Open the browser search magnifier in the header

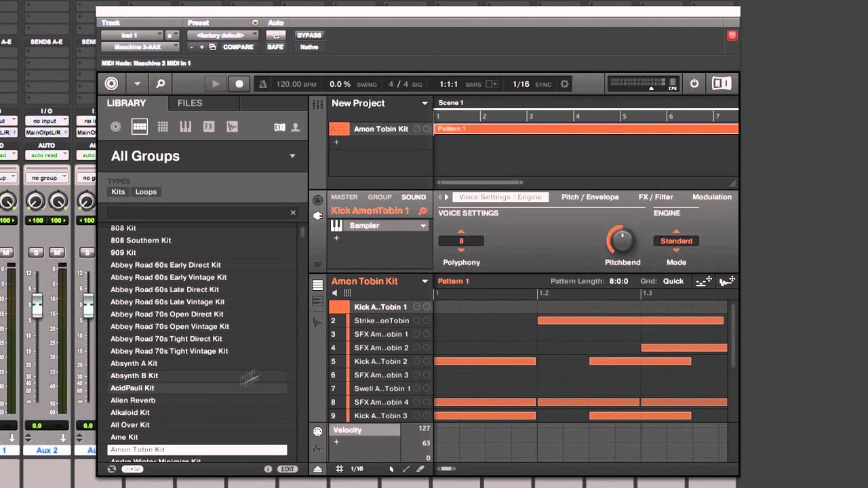click(161, 84)
